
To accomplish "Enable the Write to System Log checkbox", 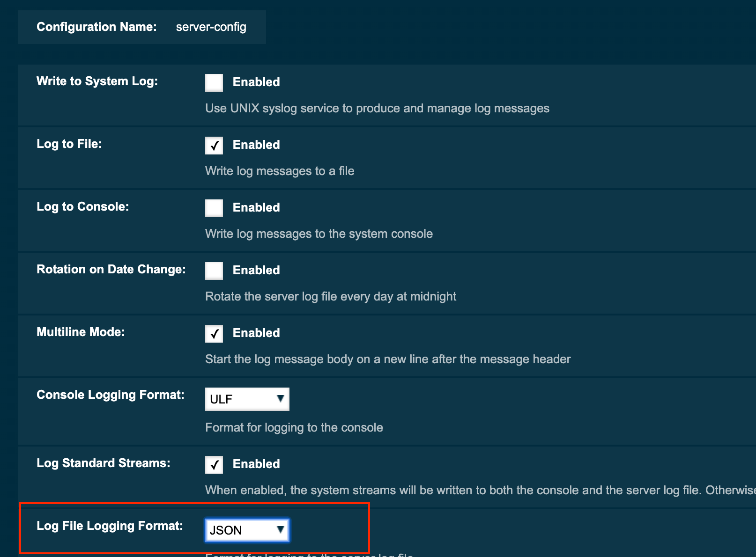I will 214,82.
